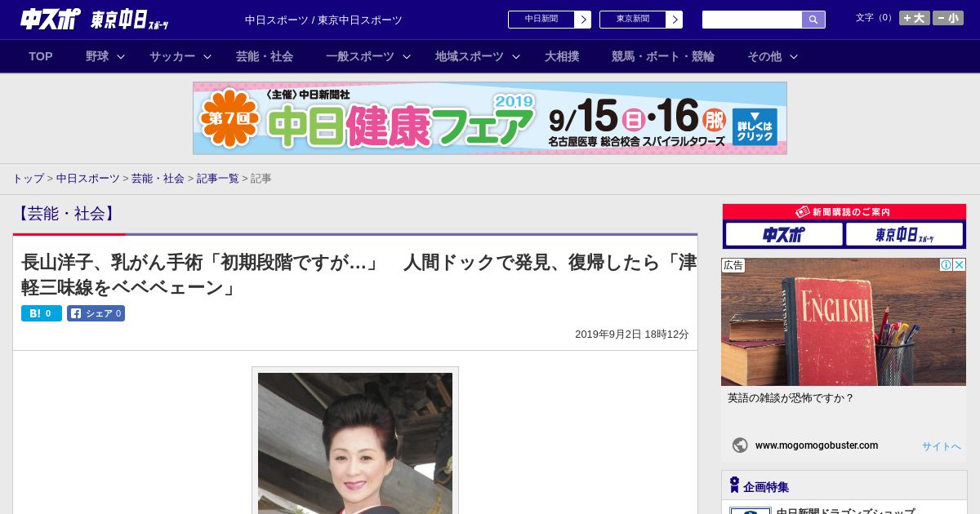Open the 芸能・社会 menu item
Viewport: 980px width, 514px height.
(265, 56)
